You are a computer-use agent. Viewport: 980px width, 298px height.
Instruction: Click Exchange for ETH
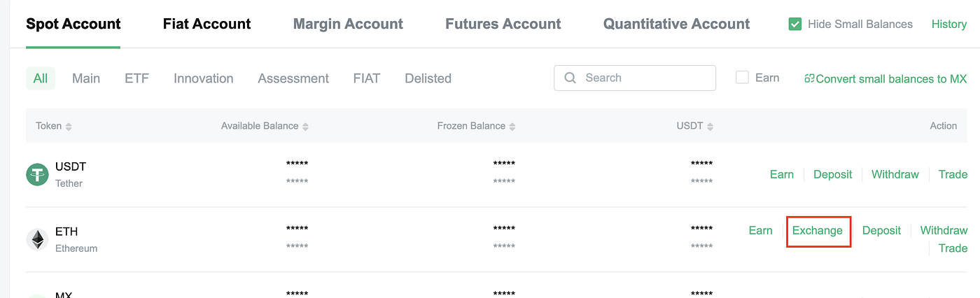click(818, 231)
